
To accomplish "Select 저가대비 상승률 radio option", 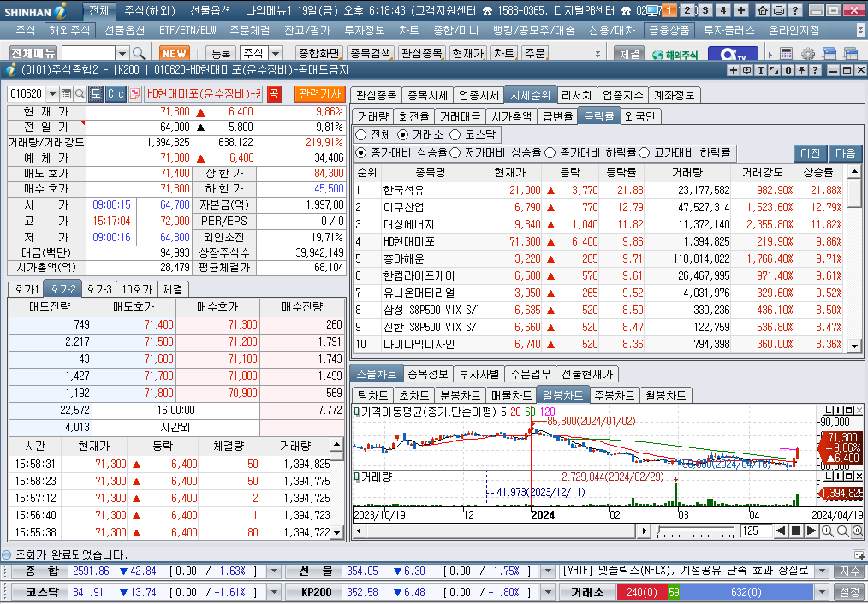I will click(x=455, y=152).
